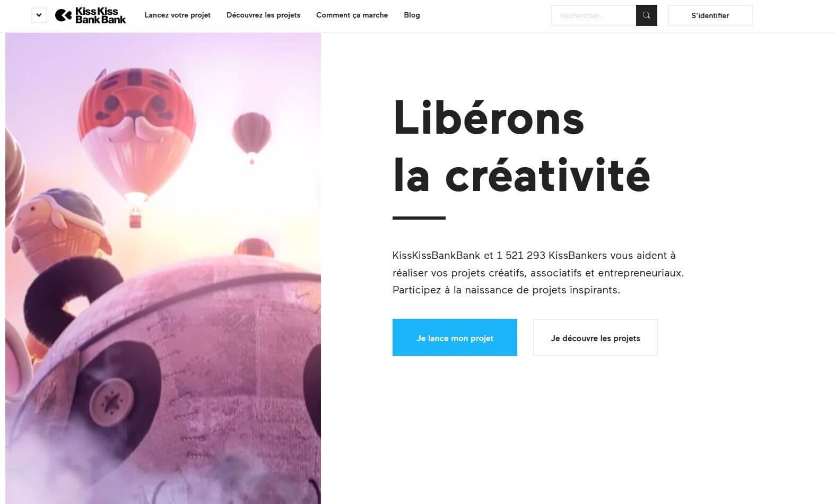Screen dimensions: 835x504
Task: Open the Comment ça marche page
Action: 352,15
